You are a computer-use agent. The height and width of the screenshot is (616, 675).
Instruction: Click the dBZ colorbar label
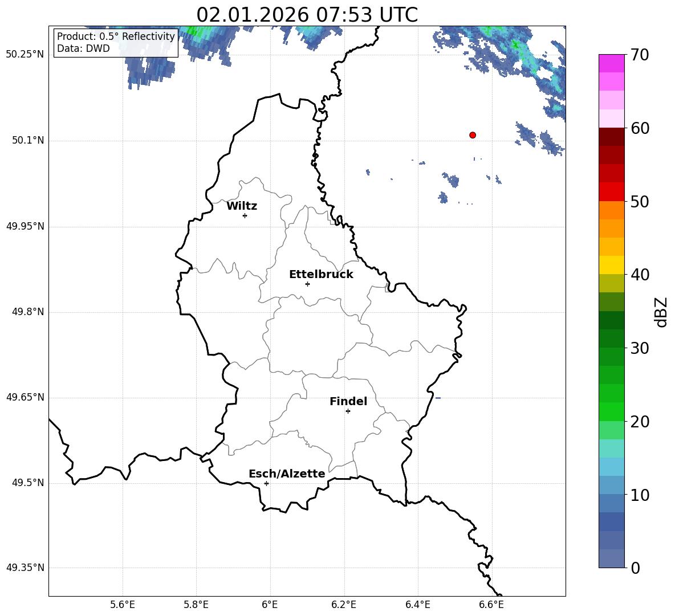click(x=662, y=312)
